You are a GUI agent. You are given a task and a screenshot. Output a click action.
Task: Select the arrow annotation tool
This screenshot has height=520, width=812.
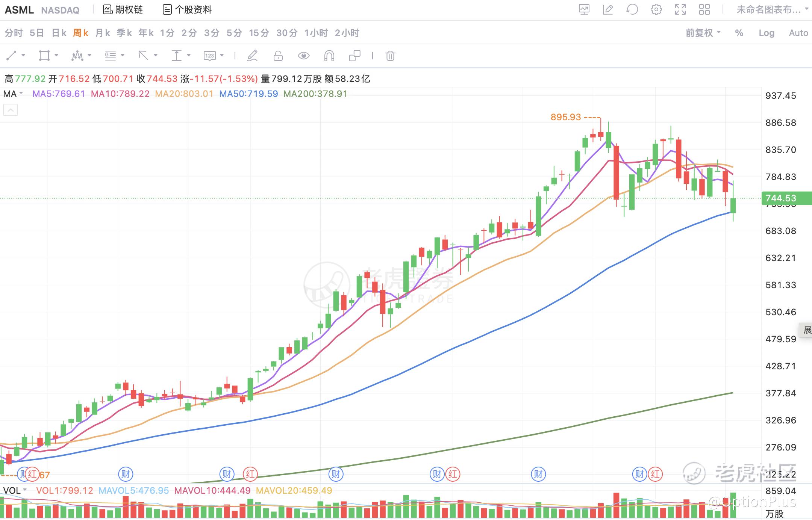pos(144,56)
